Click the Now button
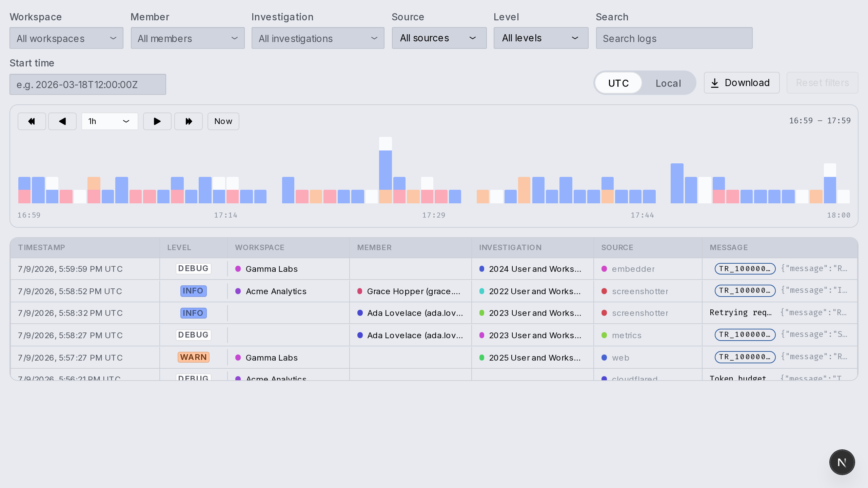Viewport: 868px width, 488px height. (x=223, y=121)
